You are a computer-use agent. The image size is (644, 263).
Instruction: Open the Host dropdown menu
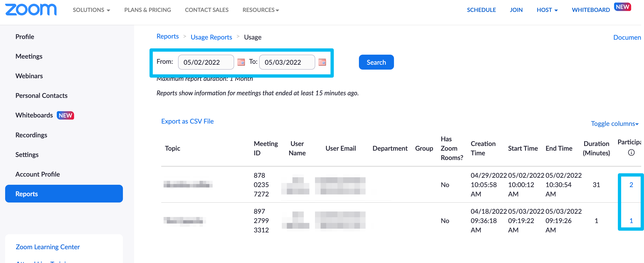[547, 10]
